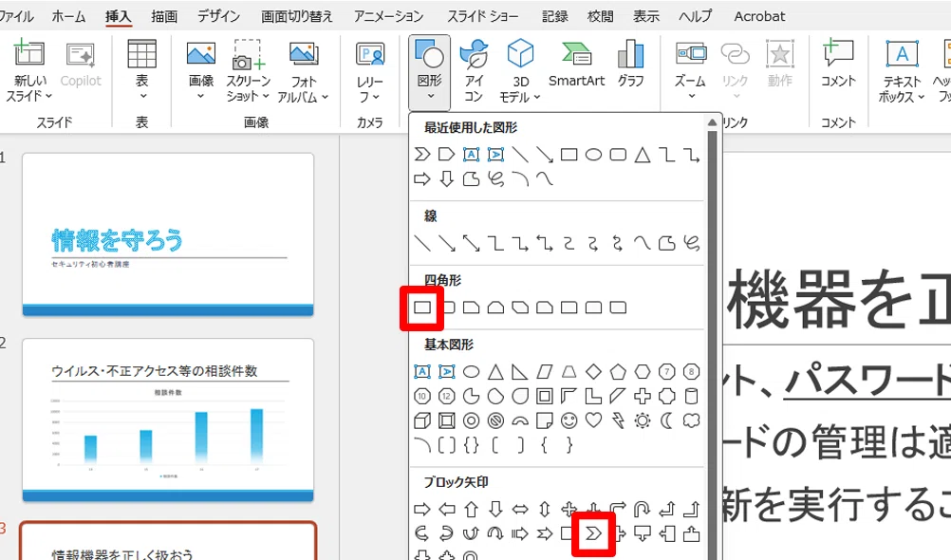Switch to the デザイン tab
The image size is (951, 560).
[x=218, y=16]
